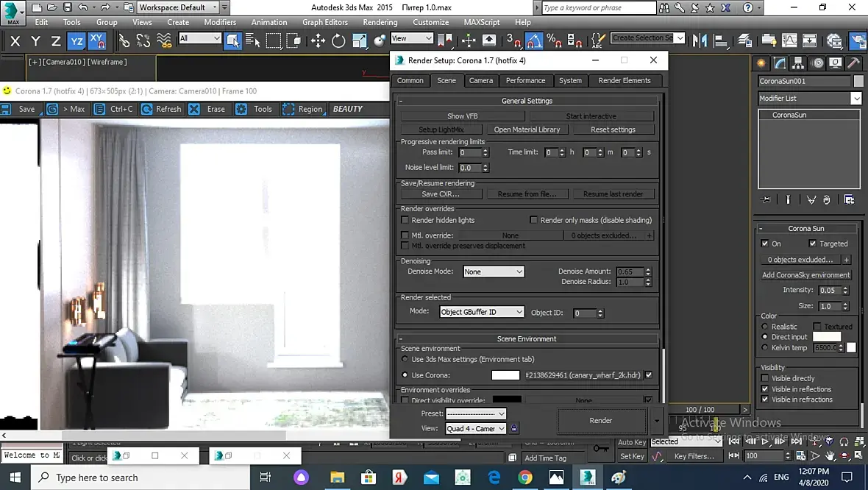Enable Render only masks (disable shading)

point(533,220)
